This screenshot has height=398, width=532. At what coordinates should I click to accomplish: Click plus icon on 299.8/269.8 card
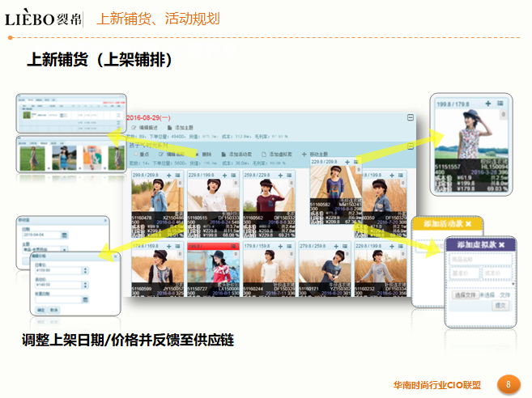tap(169, 176)
